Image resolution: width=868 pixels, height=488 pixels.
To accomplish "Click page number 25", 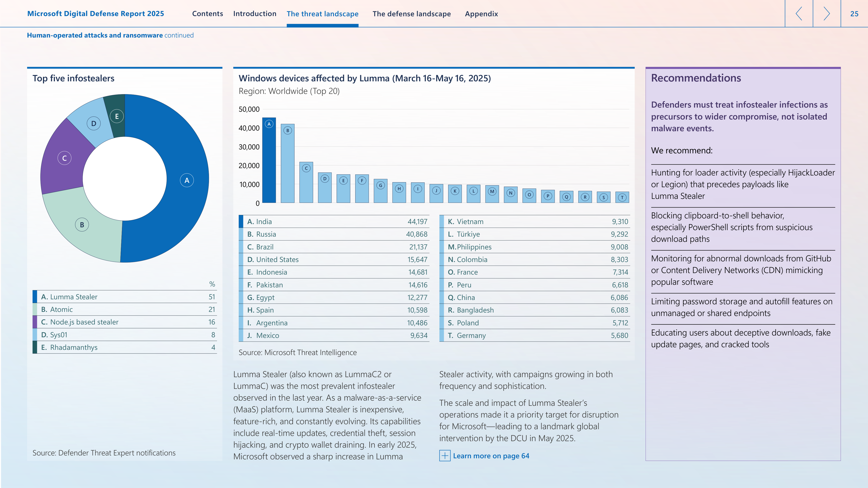I will [x=854, y=14].
